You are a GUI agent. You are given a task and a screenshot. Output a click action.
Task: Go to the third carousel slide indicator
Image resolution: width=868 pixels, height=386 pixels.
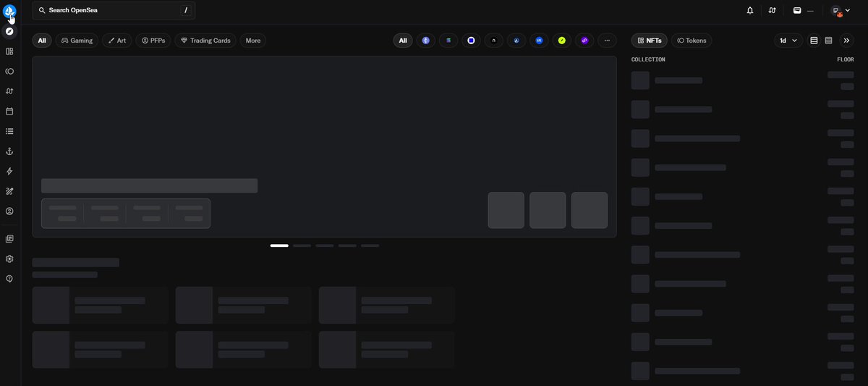click(x=324, y=246)
